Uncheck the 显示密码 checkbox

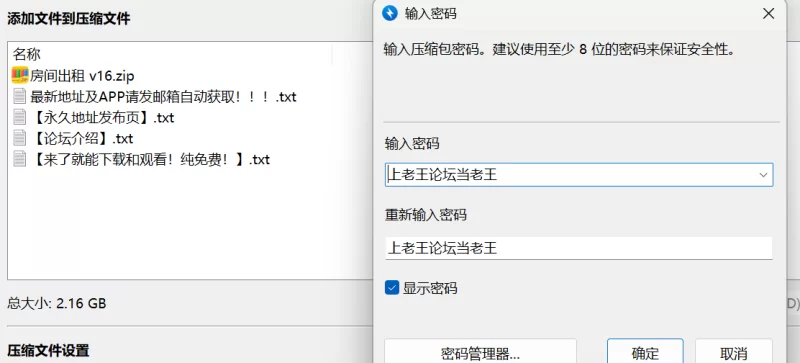[x=392, y=288]
